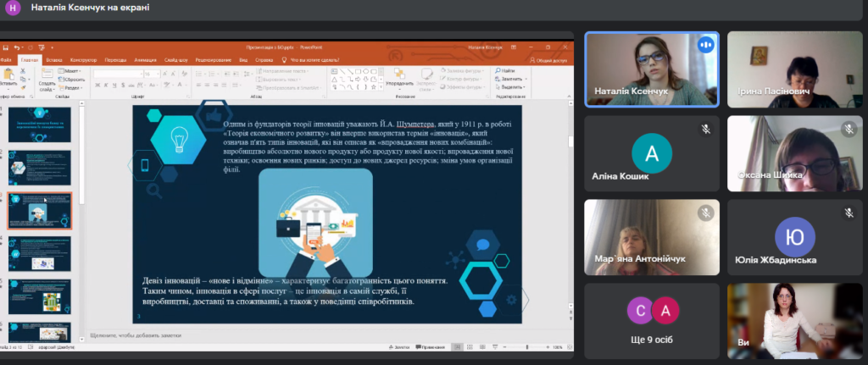
Task: Open the Анимация ribbon tab
Action: (145, 60)
